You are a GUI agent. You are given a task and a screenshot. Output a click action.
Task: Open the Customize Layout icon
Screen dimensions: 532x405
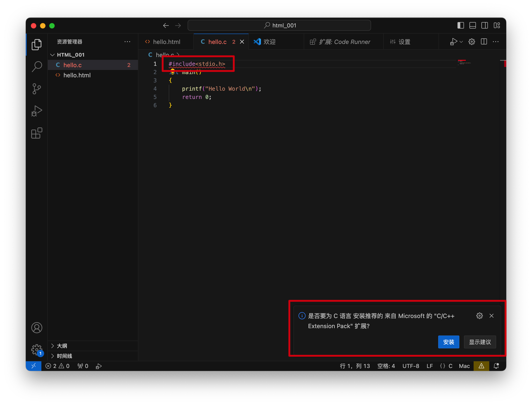click(497, 25)
